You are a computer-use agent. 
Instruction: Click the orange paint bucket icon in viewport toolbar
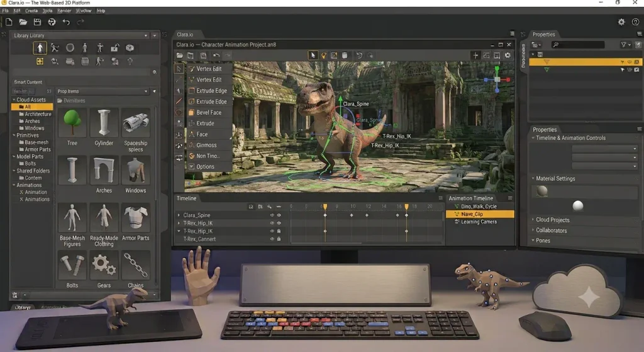point(324,55)
